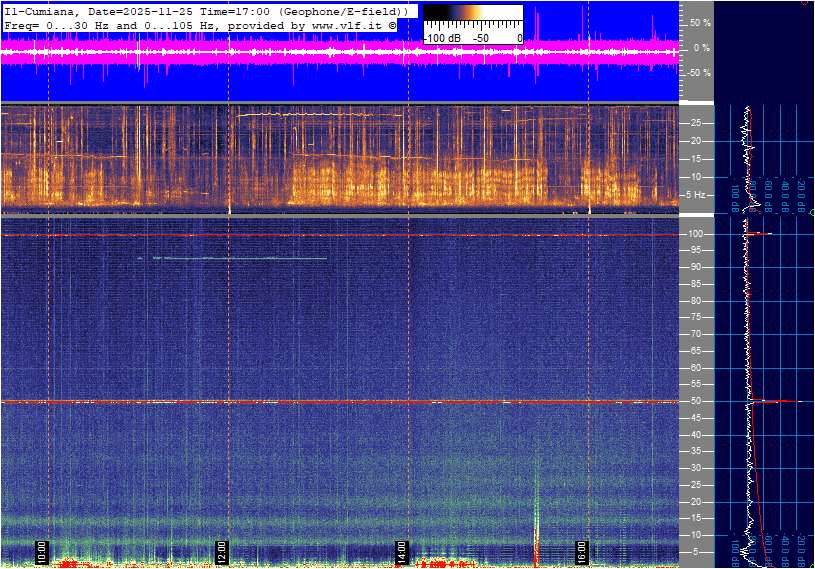This screenshot has height=569, width=815.
Task: Click the red circle marker in top-right corner
Action: 806,3
